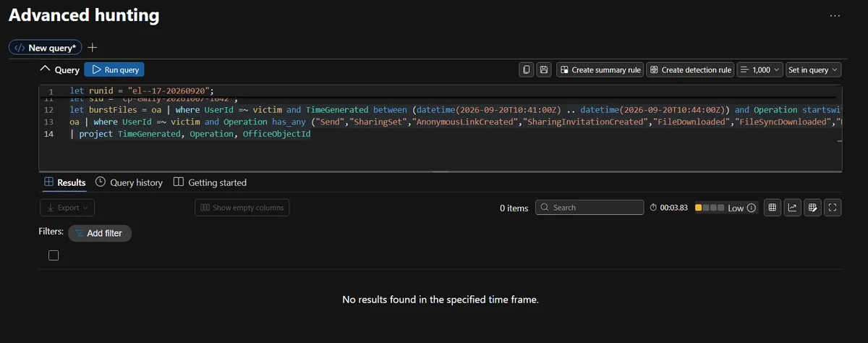This screenshot has height=343, width=868.
Task: Open the Query history tab
Action: pyautogui.click(x=129, y=182)
